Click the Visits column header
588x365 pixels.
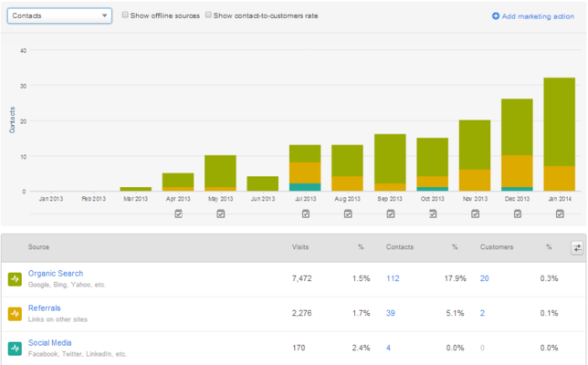pyautogui.click(x=300, y=247)
